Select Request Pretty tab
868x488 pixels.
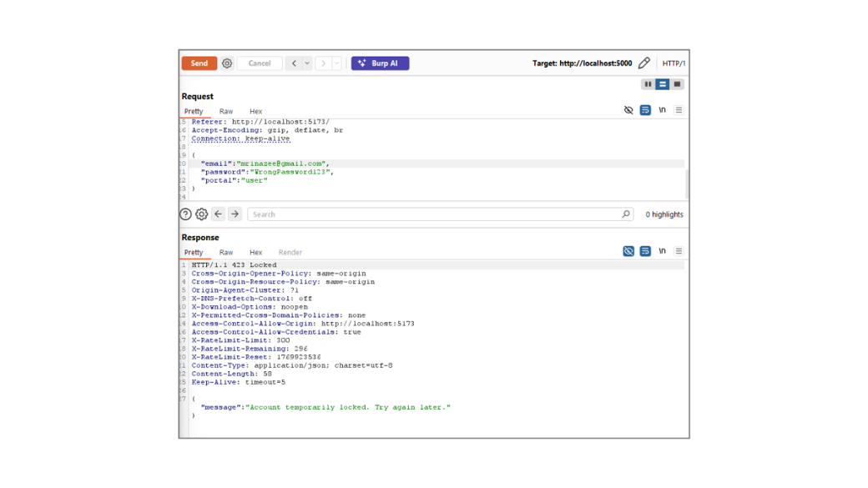pos(194,111)
